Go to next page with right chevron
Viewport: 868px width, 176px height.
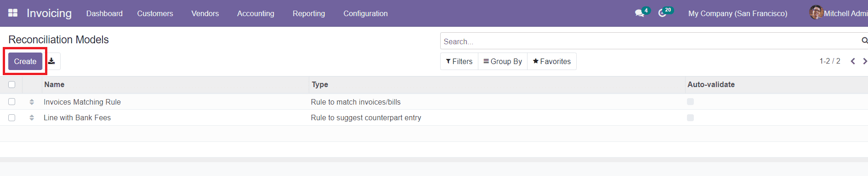click(x=865, y=61)
